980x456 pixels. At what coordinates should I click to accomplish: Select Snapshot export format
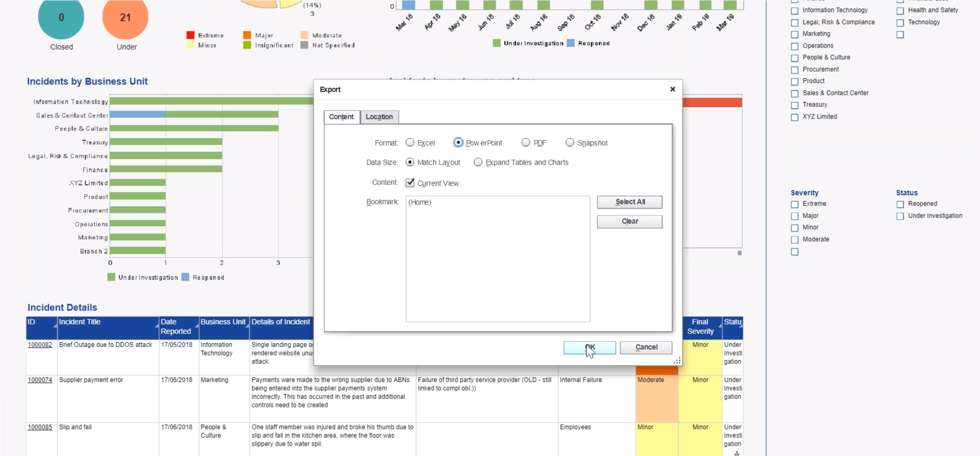(x=569, y=143)
